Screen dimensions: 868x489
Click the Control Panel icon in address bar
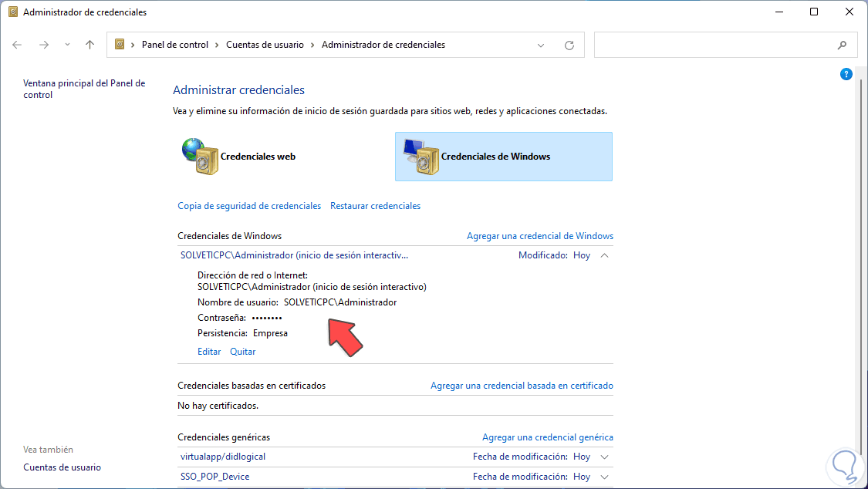pos(119,44)
